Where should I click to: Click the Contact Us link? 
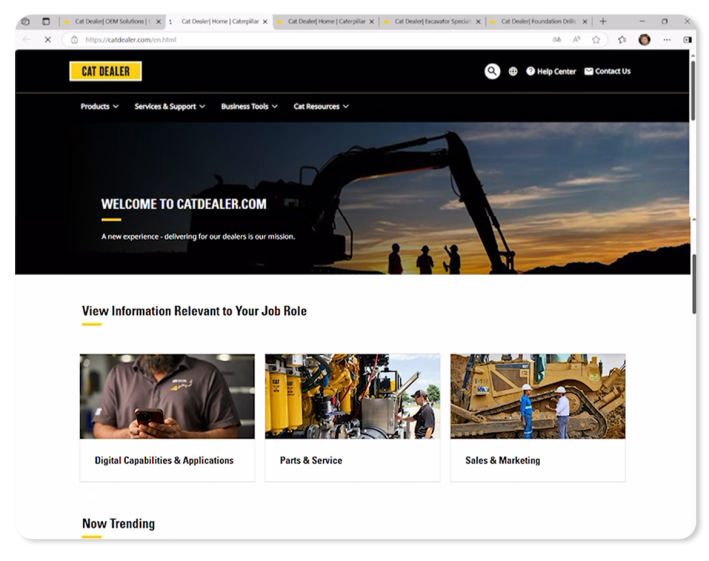pyautogui.click(x=607, y=71)
